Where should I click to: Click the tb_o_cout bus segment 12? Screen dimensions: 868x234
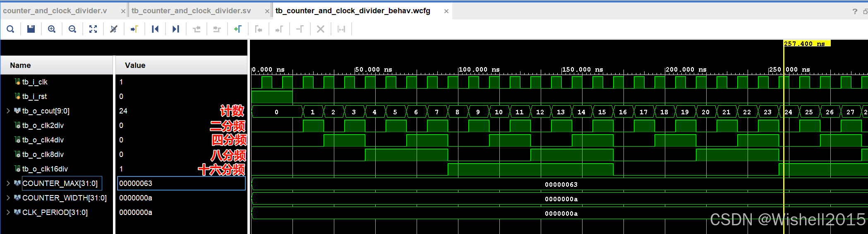point(540,112)
